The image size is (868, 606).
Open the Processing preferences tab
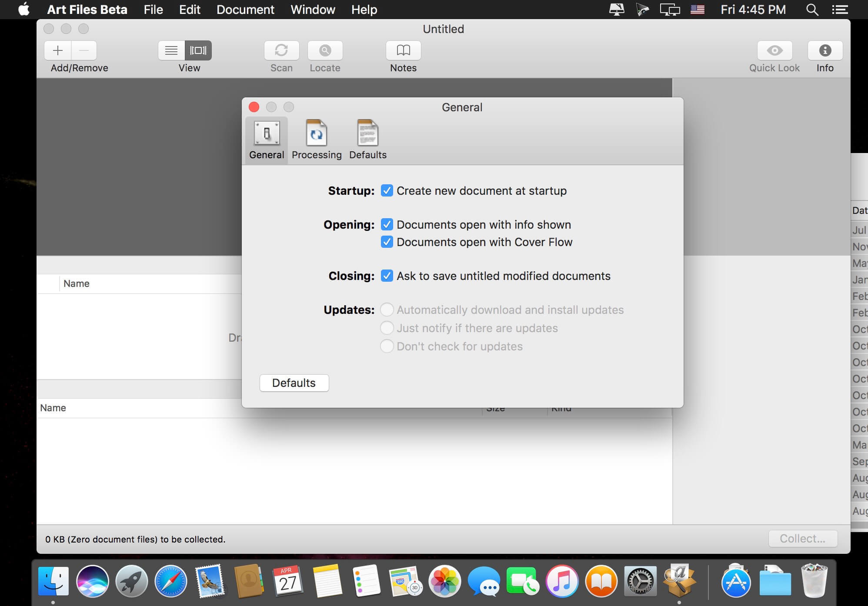[x=316, y=140]
